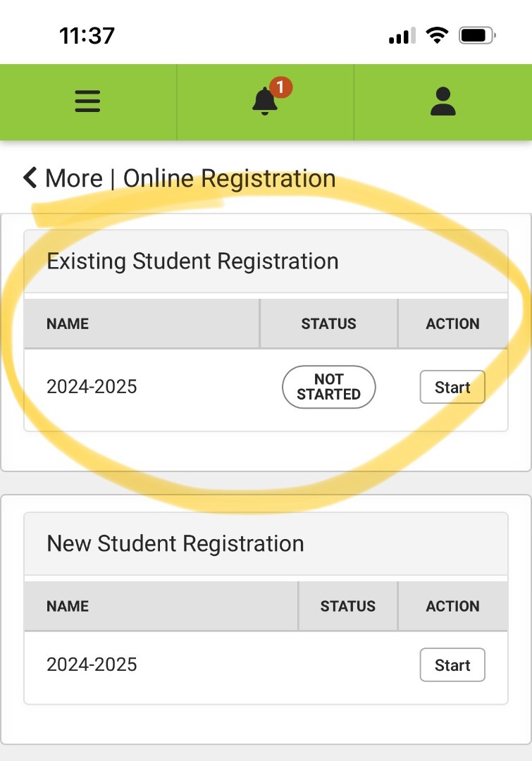The image size is (532, 761).
Task: Tap the STATUS column header in Existing Student table
Action: [x=328, y=323]
